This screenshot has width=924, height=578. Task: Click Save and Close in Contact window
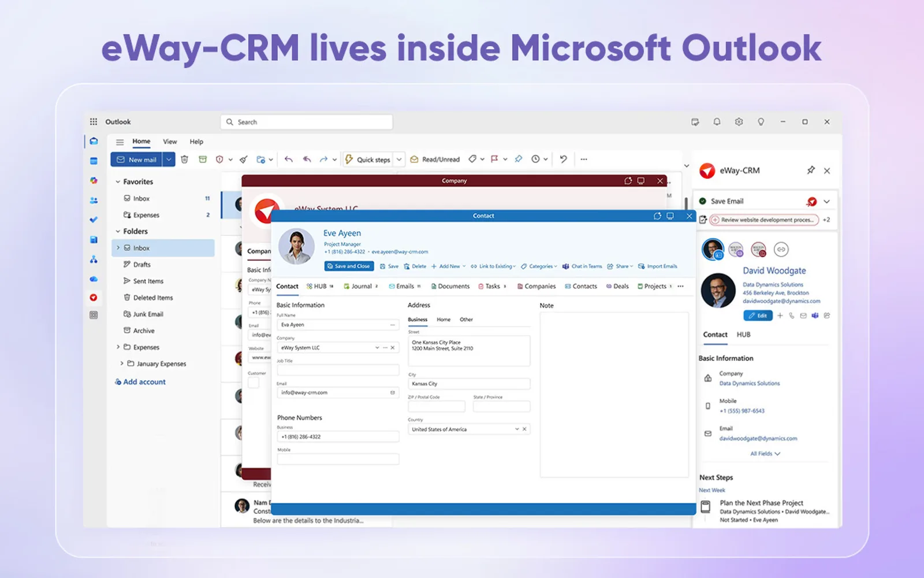click(349, 266)
